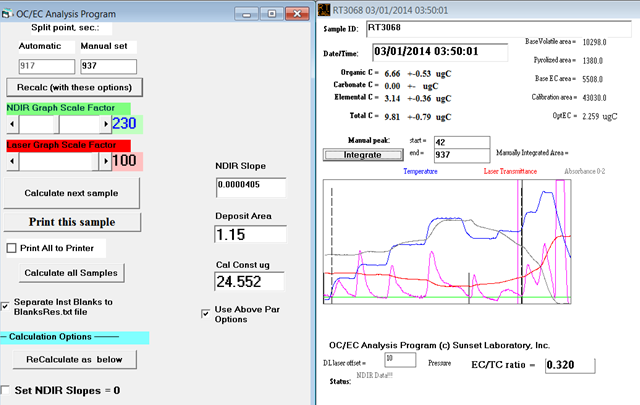640x405 pixels.
Task: Click the NDIR scale value 230
Action: tap(124, 123)
